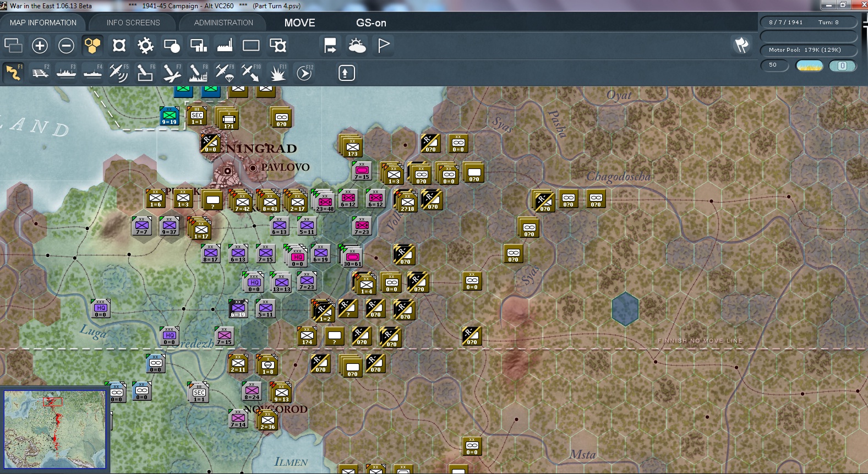Click the field showing 50
868x474 pixels.
774,65
